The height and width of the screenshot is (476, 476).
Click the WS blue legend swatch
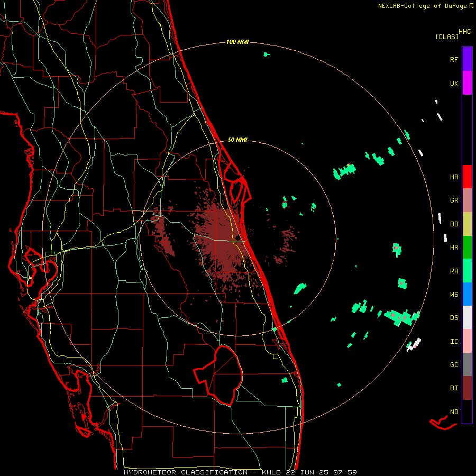click(467, 294)
